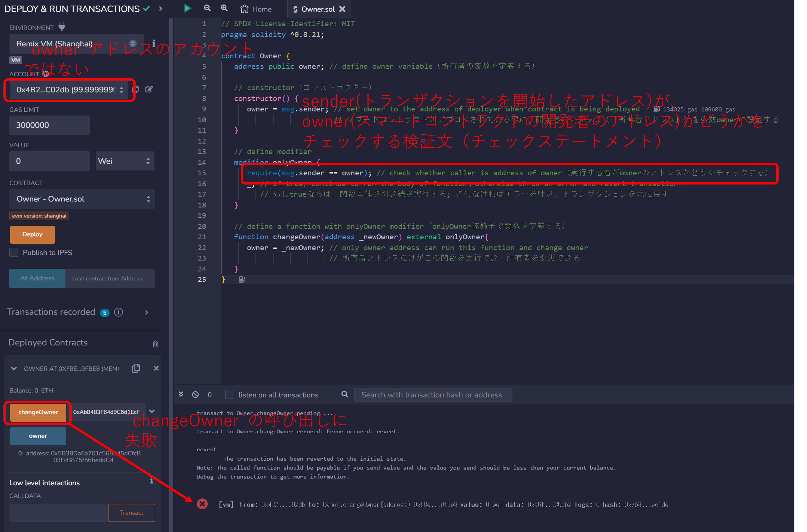This screenshot has height=532, width=807.
Task: Click the 'contract Owner {' code line
Action: [256, 56]
